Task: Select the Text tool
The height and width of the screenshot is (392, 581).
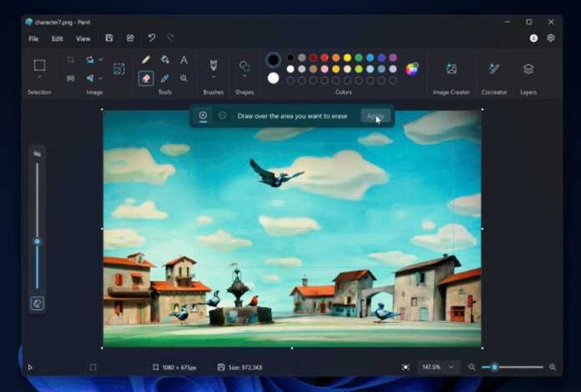Action: [184, 60]
